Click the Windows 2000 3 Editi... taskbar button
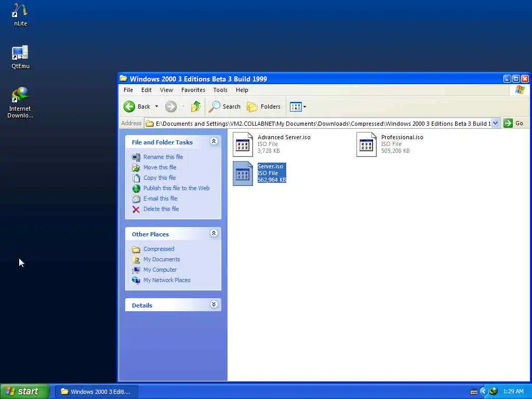Viewport: 532px width, 399px height. tap(96, 392)
